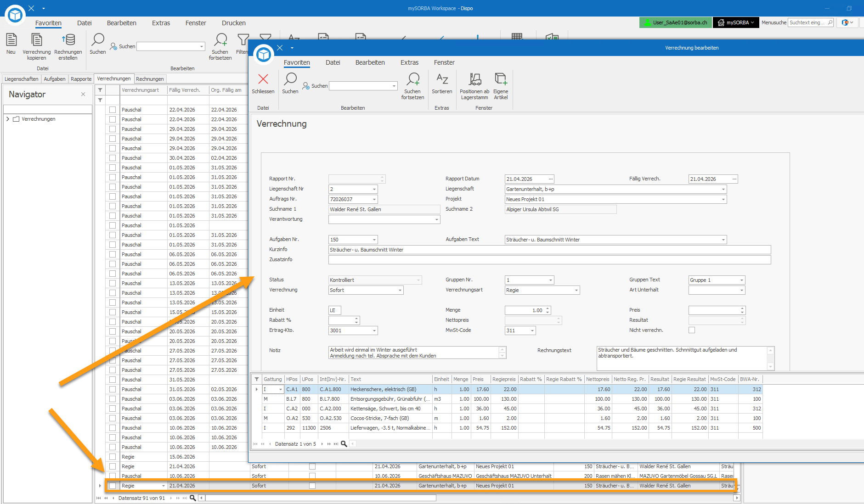
Task: Click the Verrechnung kopieren icon
Action: (36, 40)
